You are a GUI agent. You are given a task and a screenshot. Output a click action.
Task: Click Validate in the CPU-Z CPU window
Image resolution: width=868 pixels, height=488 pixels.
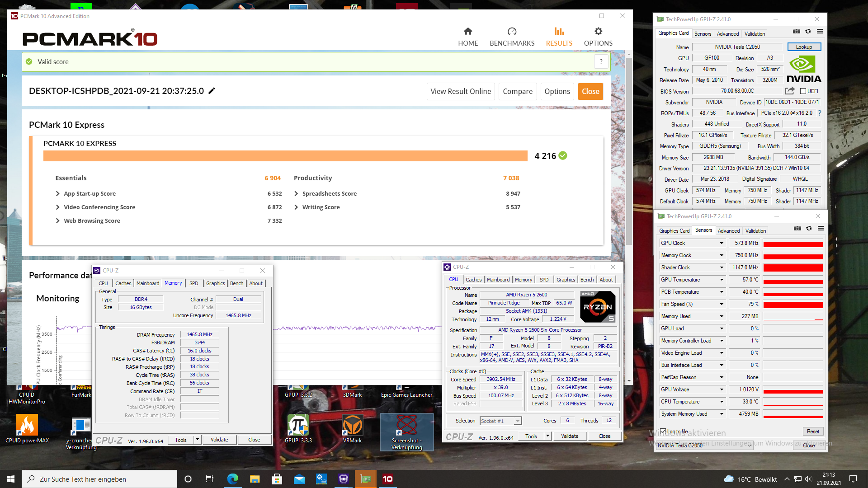pos(570,436)
